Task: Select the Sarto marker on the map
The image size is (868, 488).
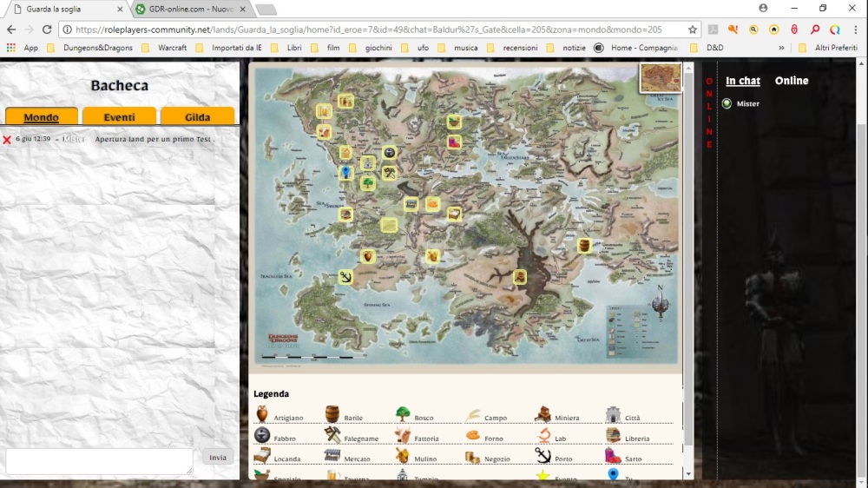Action: click(455, 142)
